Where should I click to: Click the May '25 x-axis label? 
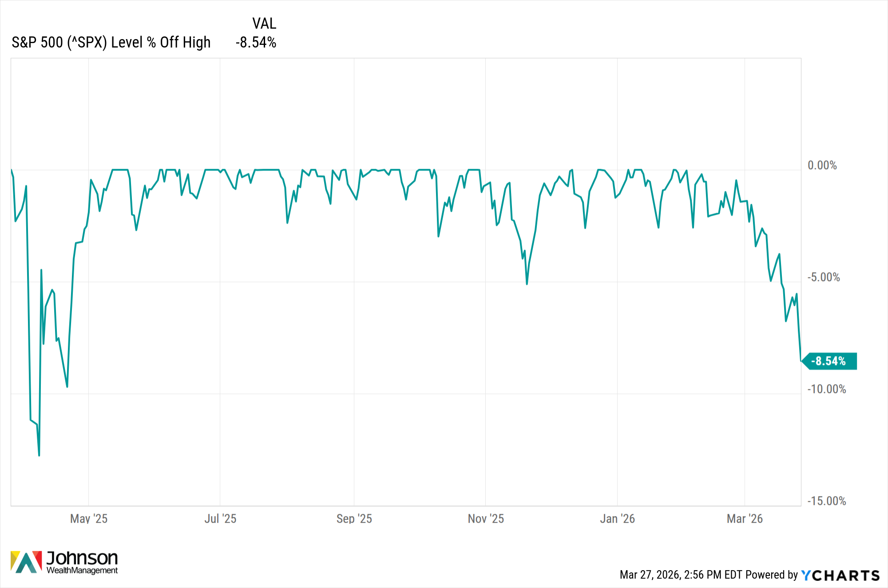pos(89,518)
